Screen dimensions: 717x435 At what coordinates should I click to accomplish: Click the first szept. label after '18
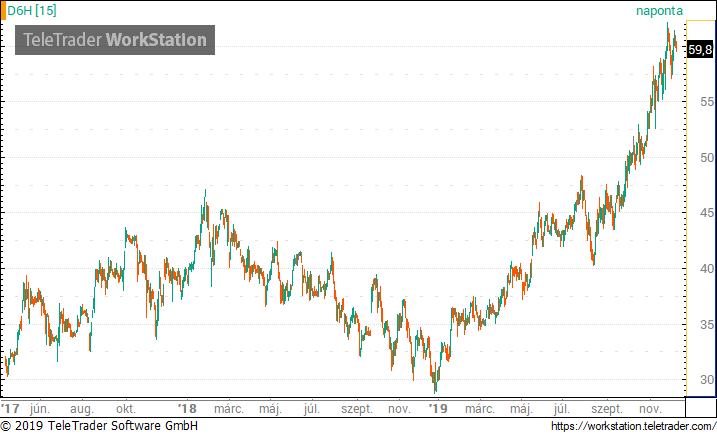tap(357, 409)
